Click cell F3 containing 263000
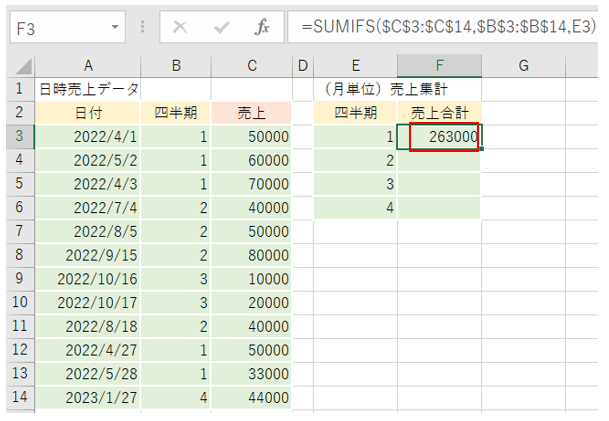The image size is (609, 421). coord(439,136)
